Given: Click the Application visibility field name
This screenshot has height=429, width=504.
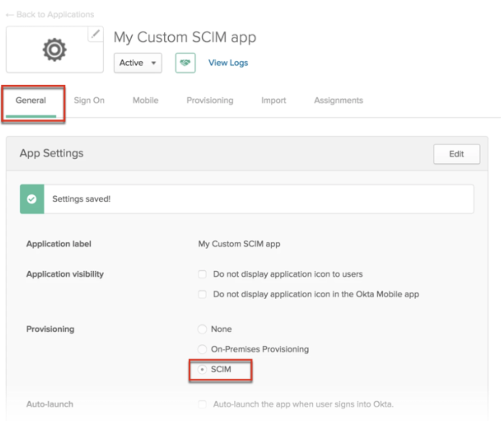Looking at the screenshot, I should pos(65,274).
